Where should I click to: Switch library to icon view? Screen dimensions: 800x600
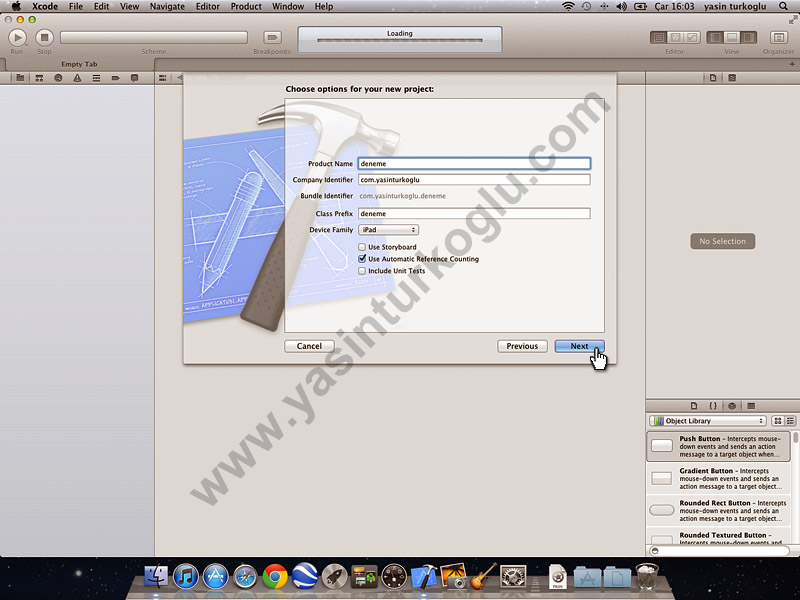pos(778,421)
